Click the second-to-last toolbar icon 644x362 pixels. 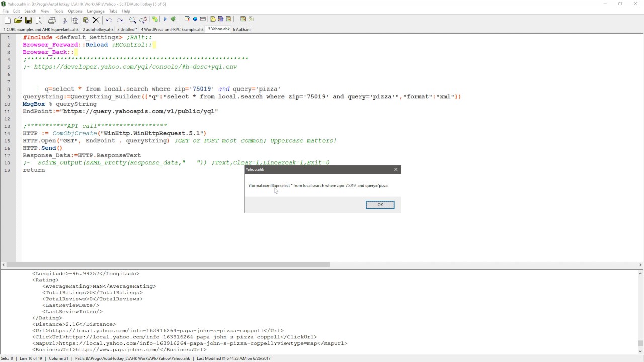pyautogui.click(x=243, y=19)
